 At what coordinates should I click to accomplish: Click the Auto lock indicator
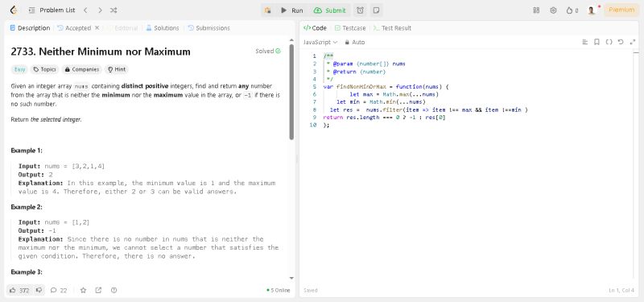(354, 42)
